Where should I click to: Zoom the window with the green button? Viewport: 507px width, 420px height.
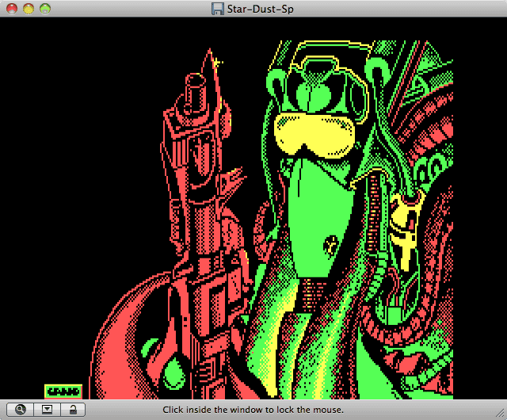click(x=45, y=9)
